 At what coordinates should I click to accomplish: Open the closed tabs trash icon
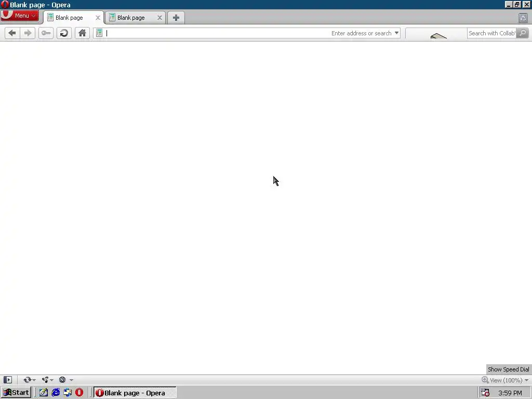tap(523, 18)
